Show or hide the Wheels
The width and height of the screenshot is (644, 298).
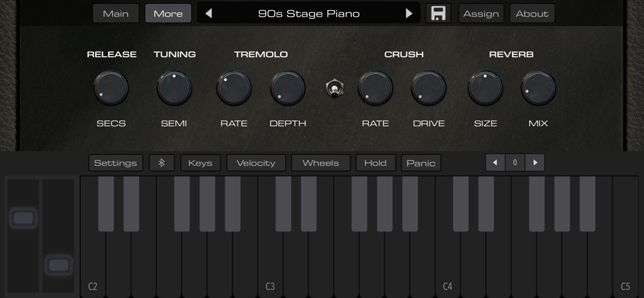(x=320, y=163)
